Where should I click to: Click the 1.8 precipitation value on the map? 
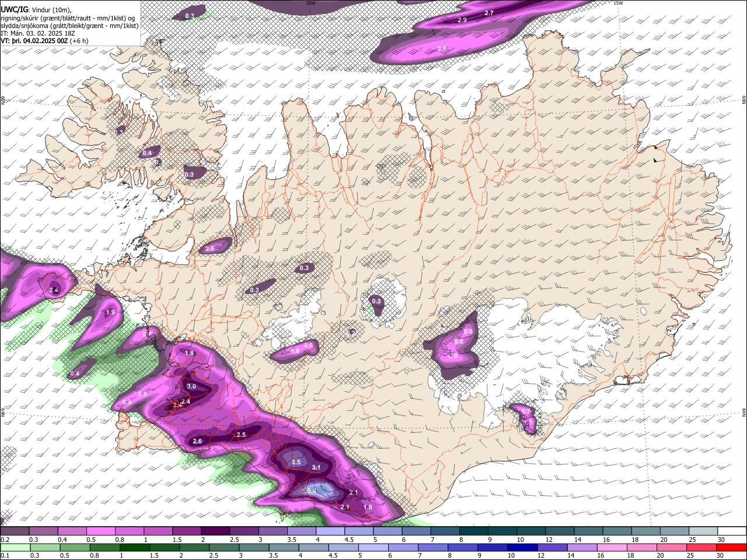tap(189, 353)
